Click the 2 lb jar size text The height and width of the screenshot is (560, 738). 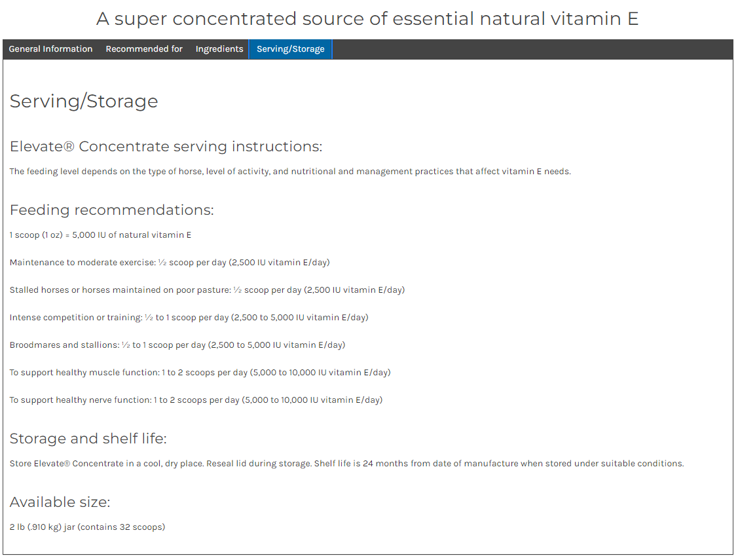click(x=87, y=527)
